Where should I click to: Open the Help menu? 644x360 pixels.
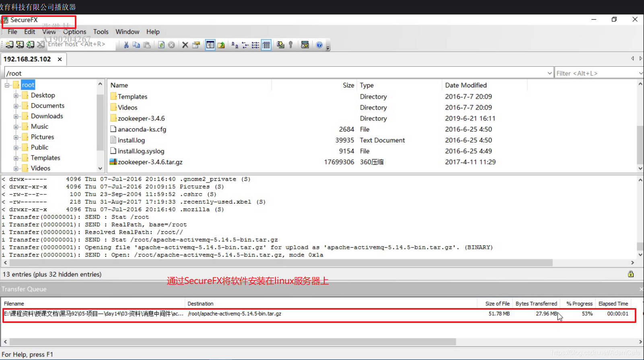click(x=153, y=31)
